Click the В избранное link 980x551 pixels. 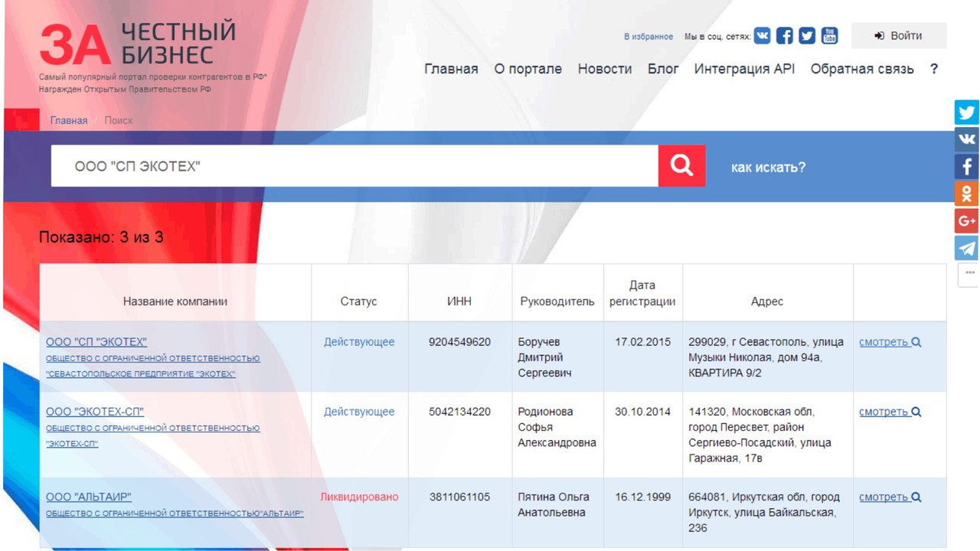(x=648, y=37)
